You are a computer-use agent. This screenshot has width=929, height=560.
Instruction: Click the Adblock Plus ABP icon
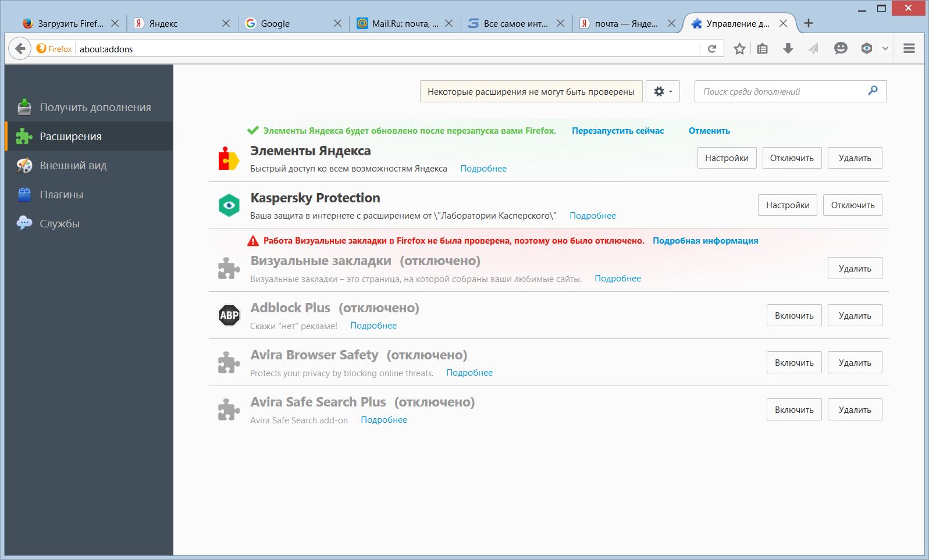229,315
